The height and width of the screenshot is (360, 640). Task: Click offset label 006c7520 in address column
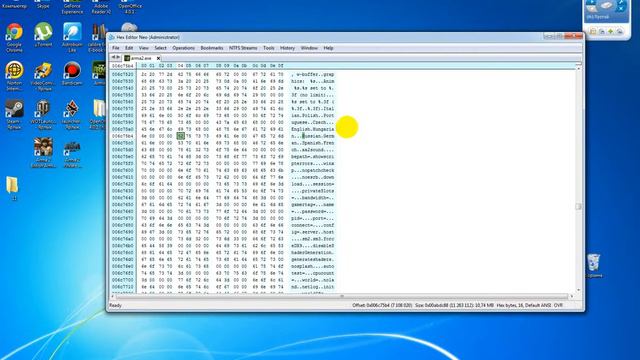123,74
